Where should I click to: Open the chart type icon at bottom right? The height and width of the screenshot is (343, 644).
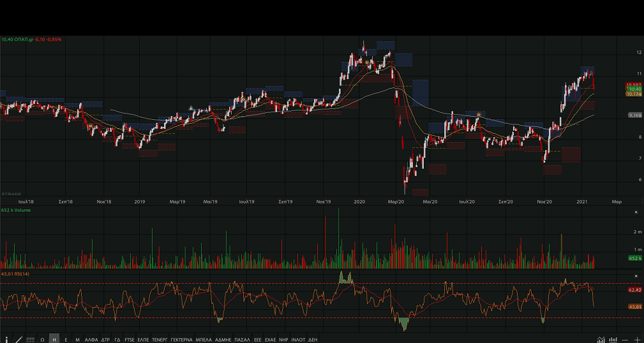tap(601, 340)
